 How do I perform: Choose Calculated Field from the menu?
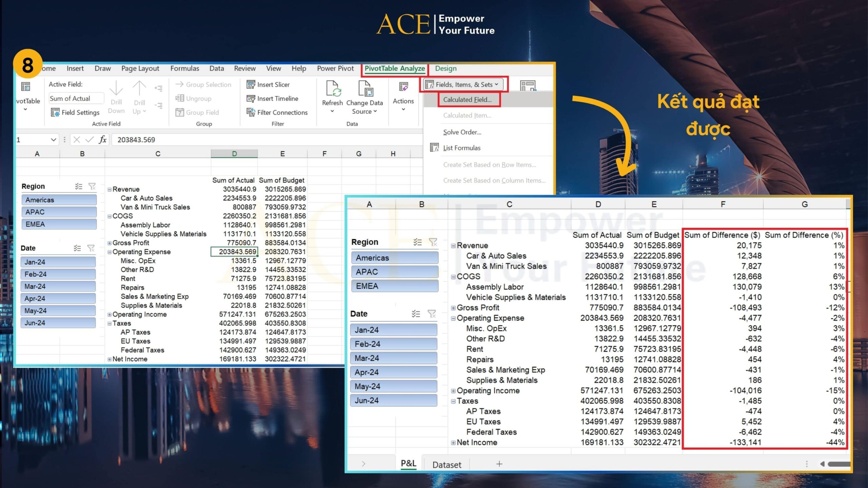(468, 99)
